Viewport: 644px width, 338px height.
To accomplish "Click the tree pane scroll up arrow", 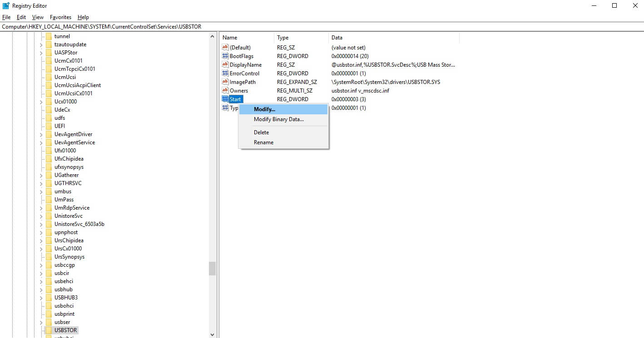I will tap(212, 36).
